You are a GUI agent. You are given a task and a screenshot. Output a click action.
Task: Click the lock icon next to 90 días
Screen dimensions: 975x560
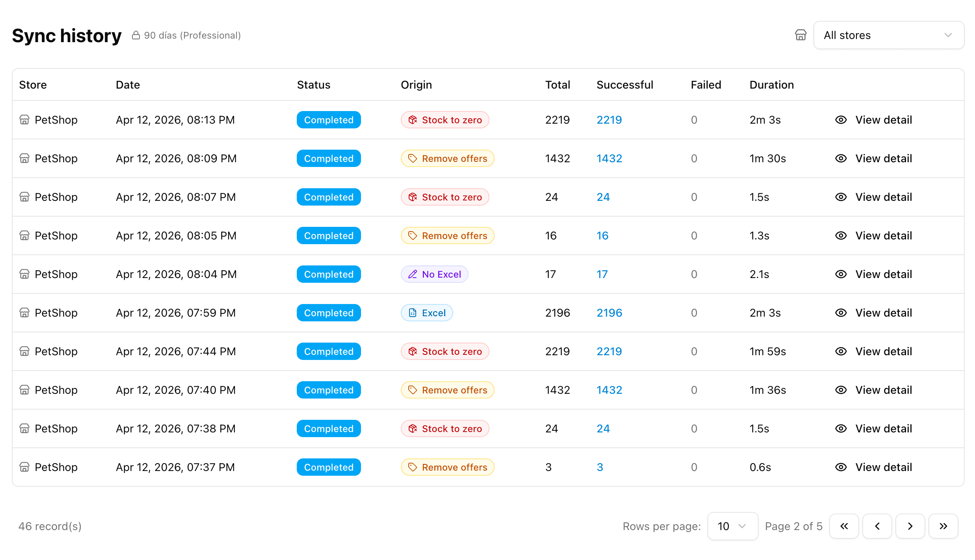(136, 35)
